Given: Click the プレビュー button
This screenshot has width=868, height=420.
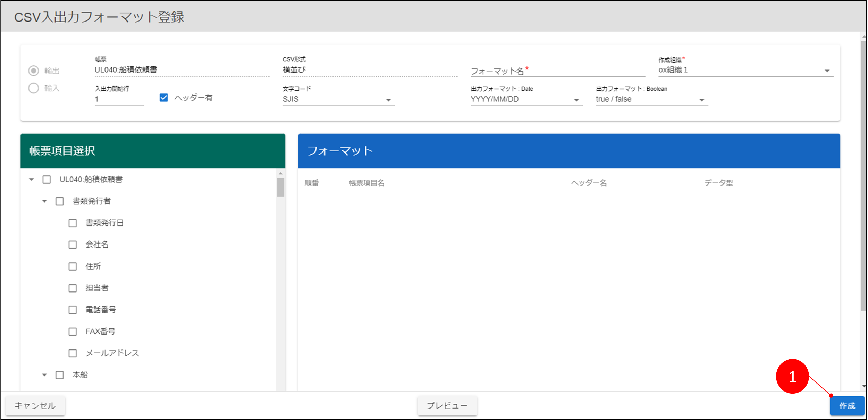Looking at the screenshot, I should click(x=447, y=405).
